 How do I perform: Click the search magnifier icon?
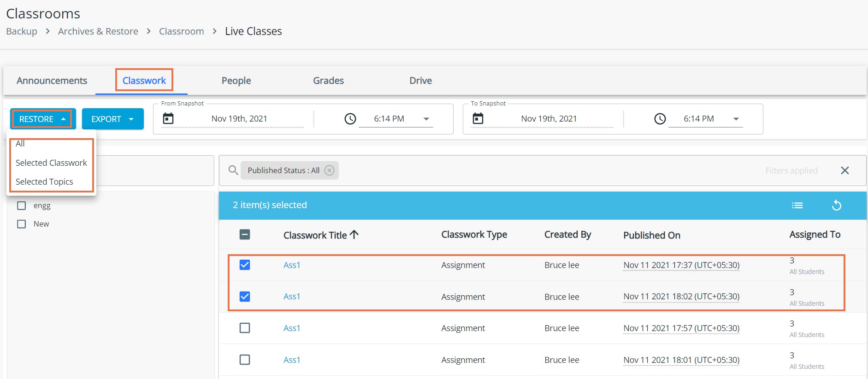click(x=233, y=170)
